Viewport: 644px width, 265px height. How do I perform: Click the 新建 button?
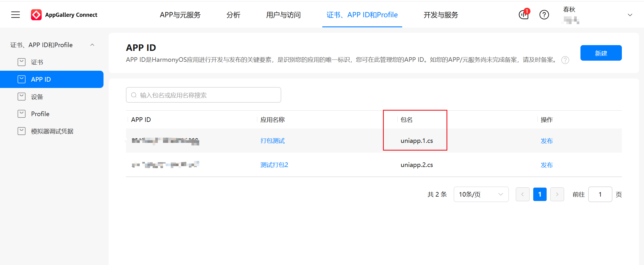click(x=601, y=53)
